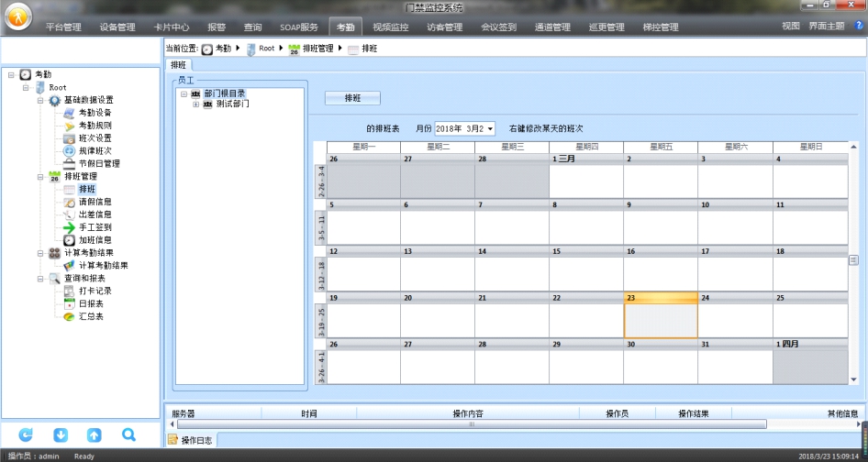Click Root in the breadcrumb path
Screen dimensions: 868x462
pyautogui.click(x=266, y=49)
